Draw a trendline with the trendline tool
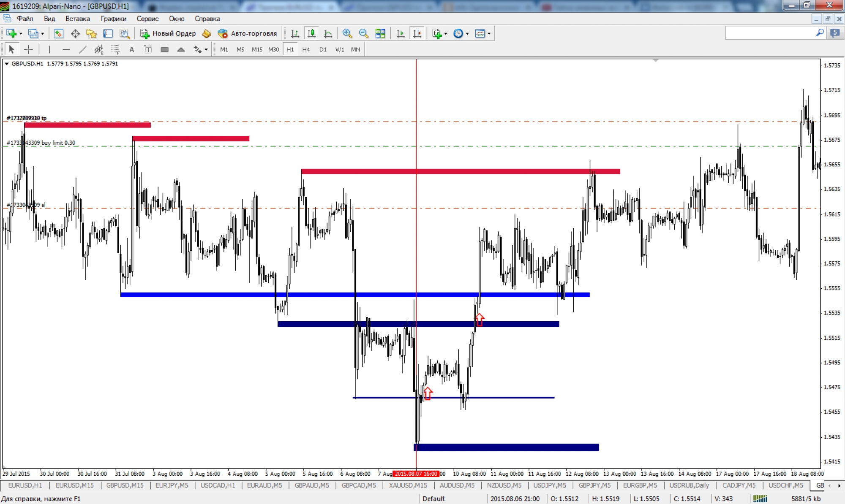The image size is (845, 504). tap(83, 49)
